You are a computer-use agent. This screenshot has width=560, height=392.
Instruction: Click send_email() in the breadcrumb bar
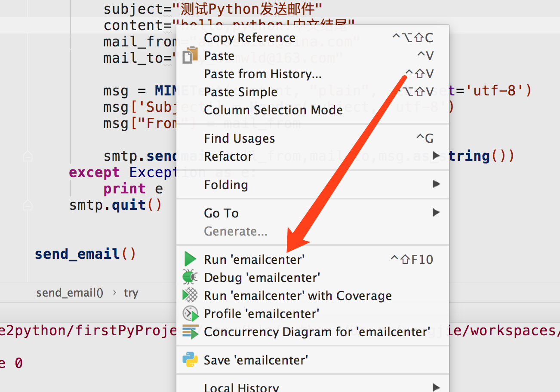pos(70,293)
